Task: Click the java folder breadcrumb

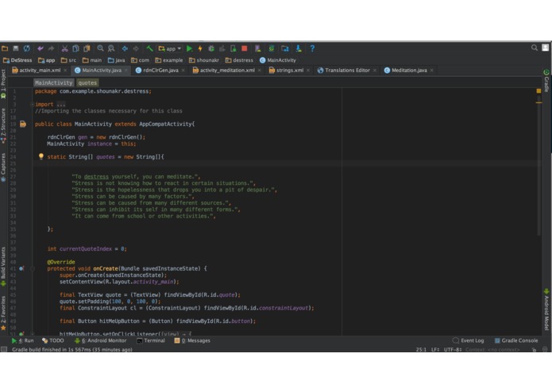Action: click(x=116, y=60)
